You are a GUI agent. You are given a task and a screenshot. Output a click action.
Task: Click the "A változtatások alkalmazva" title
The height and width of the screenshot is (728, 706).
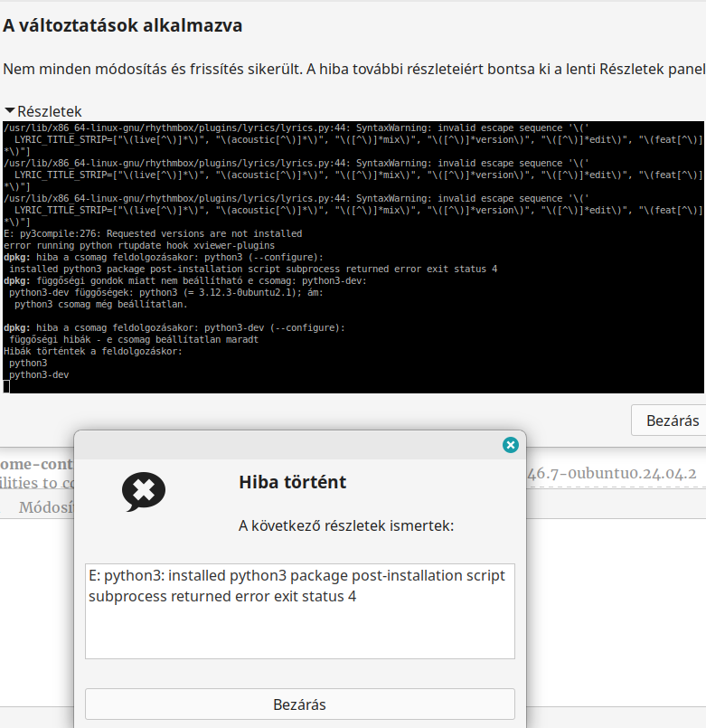(123, 25)
